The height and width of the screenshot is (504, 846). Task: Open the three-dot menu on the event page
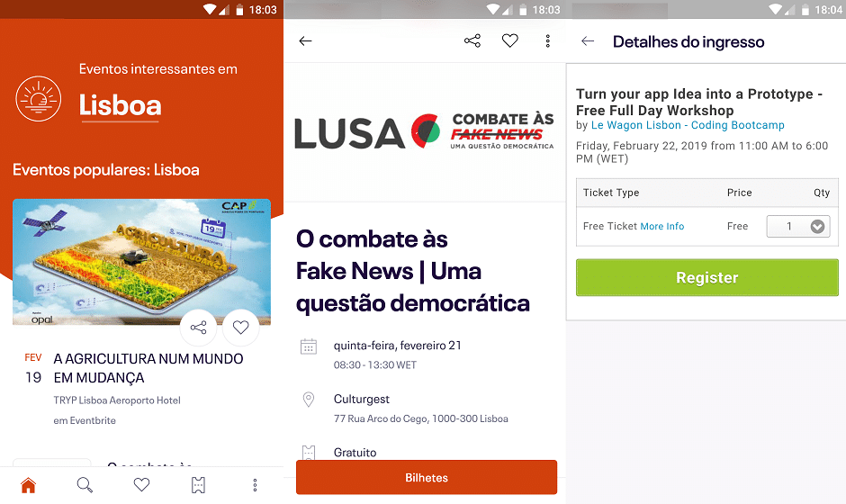pyautogui.click(x=547, y=41)
